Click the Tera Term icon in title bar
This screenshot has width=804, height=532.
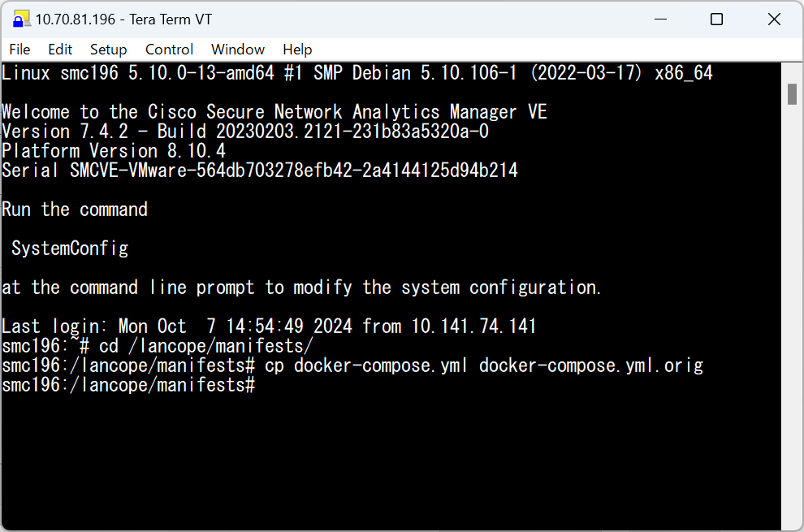[21, 19]
